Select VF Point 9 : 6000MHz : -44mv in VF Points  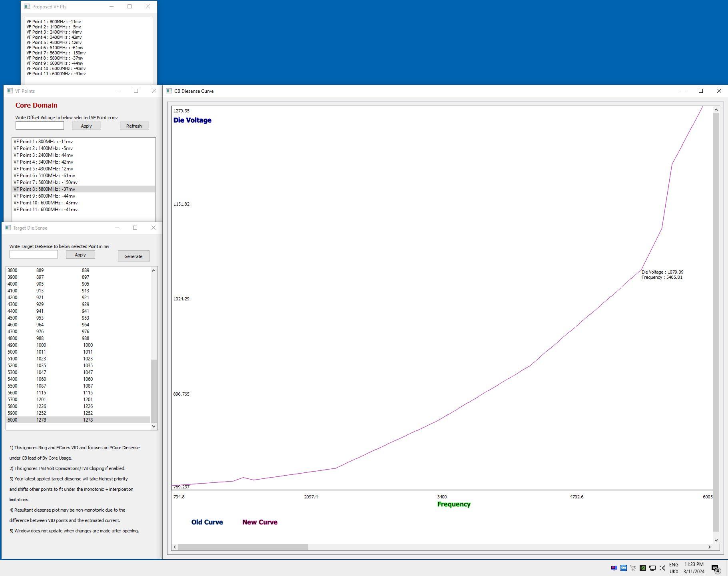point(84,196)
